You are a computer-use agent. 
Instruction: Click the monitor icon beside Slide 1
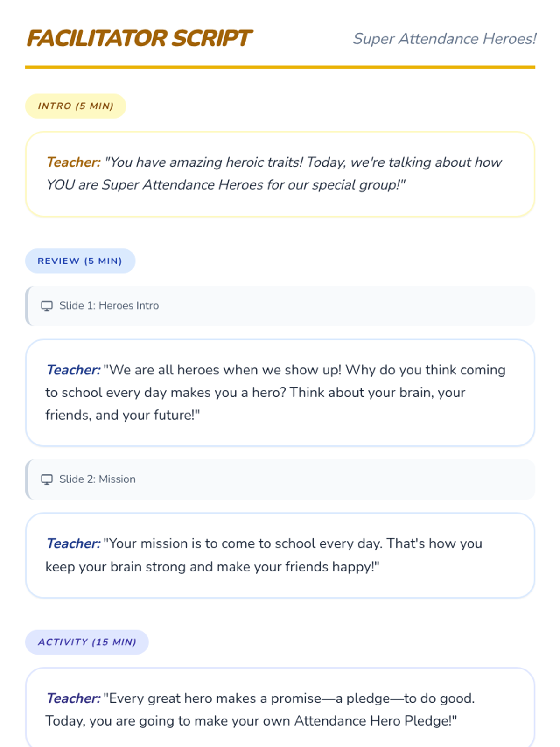coord(47,306)
